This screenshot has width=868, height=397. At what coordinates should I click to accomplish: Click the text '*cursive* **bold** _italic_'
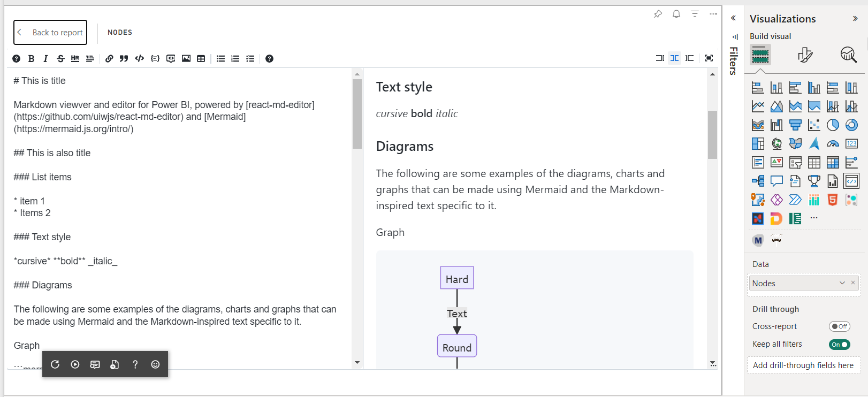click(65, 261)
